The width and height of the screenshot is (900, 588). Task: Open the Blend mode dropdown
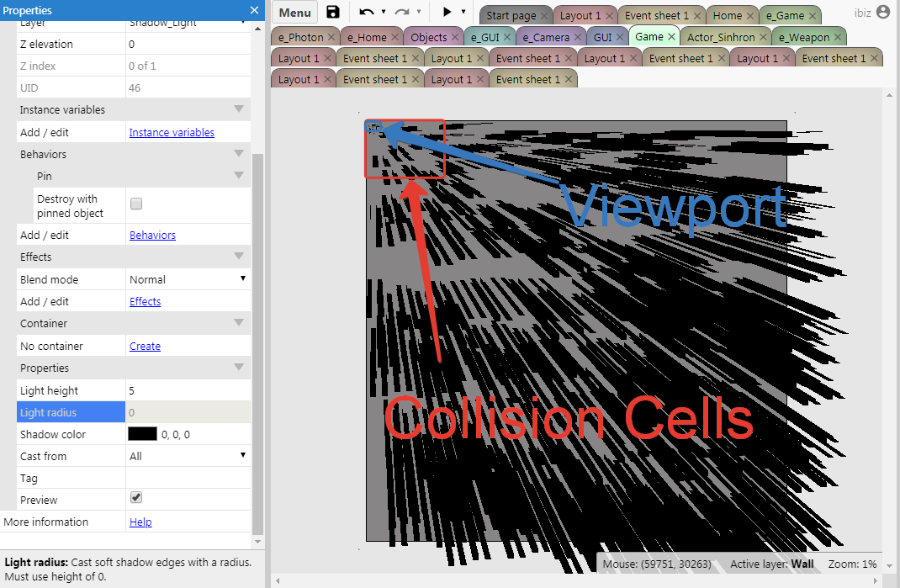coord(188,279)
